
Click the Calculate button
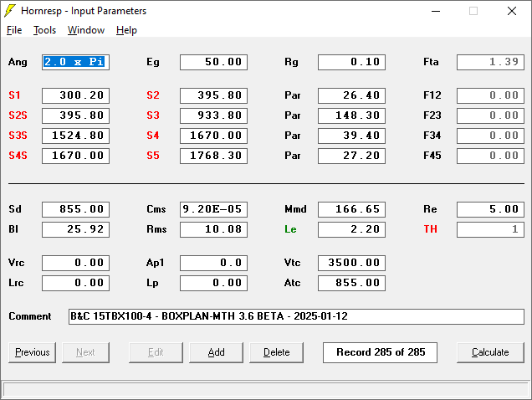490,352
